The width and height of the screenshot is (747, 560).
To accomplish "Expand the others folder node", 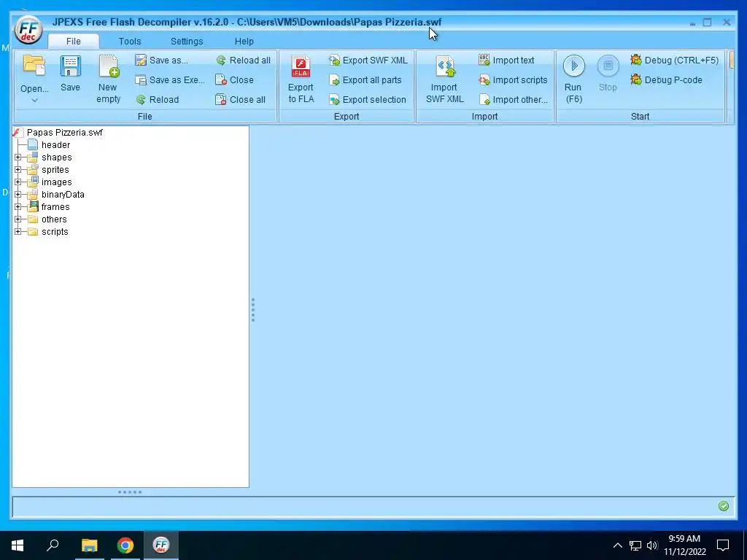I will pyautogui.click(x=18, y=219).
